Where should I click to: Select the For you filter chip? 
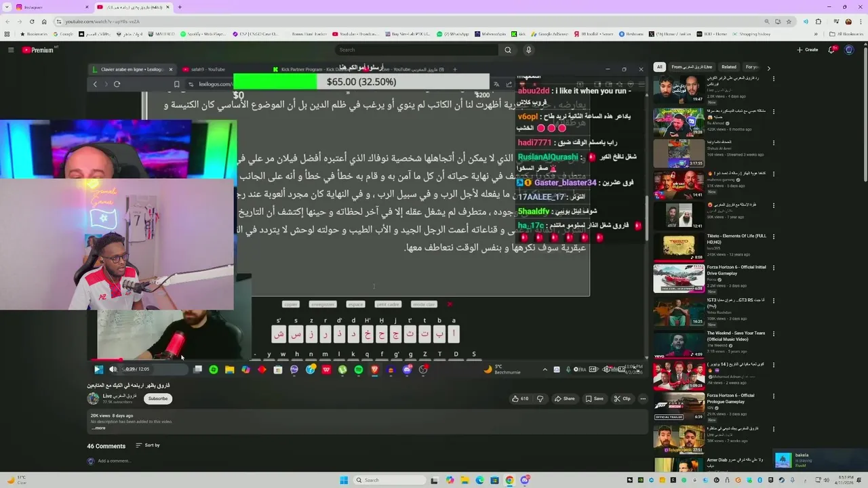[x=751, y=67]
